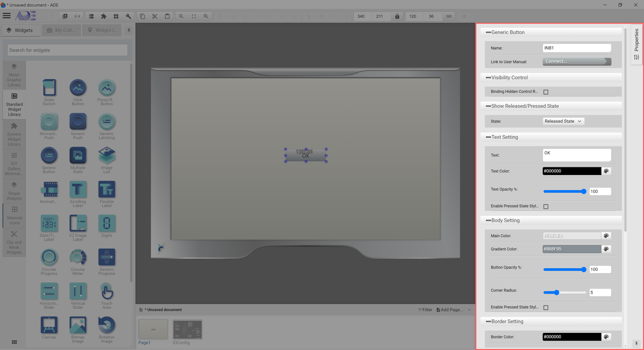Open the Shape Widgets library tab
The height and width of the screenshot is (350, 644).
(14, 191)
